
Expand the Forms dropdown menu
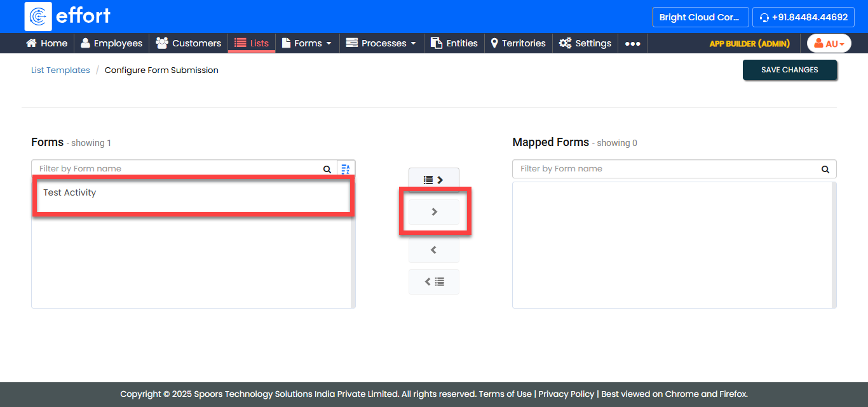point(307,43)
